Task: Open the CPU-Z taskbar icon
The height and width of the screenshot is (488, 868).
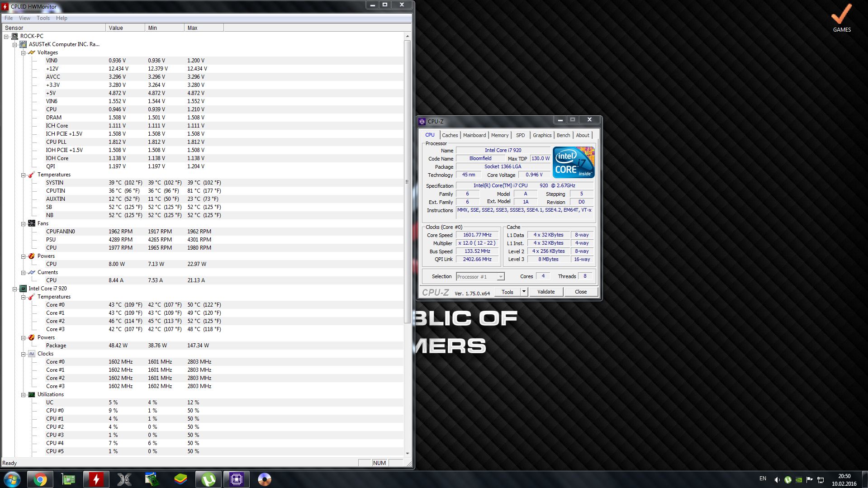Action: pos(236,479)
